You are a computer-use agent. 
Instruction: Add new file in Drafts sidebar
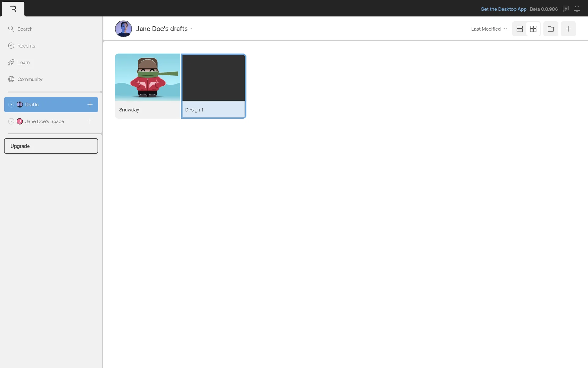[90, 105]
